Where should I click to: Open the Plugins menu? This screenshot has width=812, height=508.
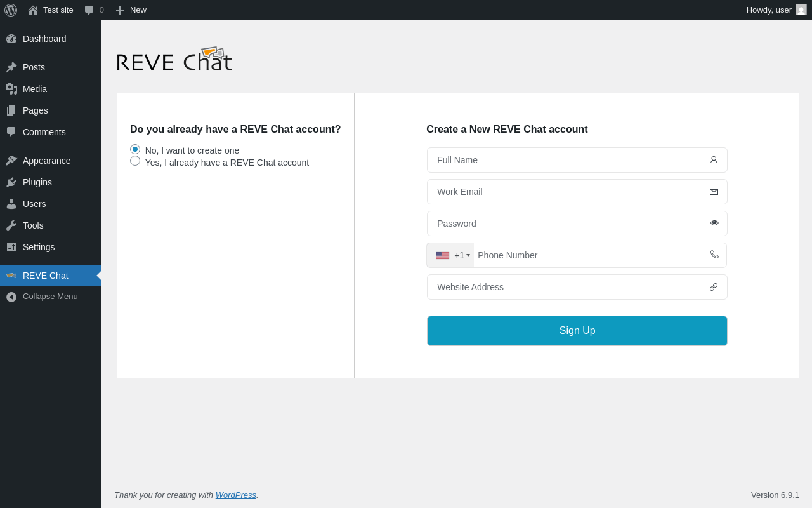(37, 182)
